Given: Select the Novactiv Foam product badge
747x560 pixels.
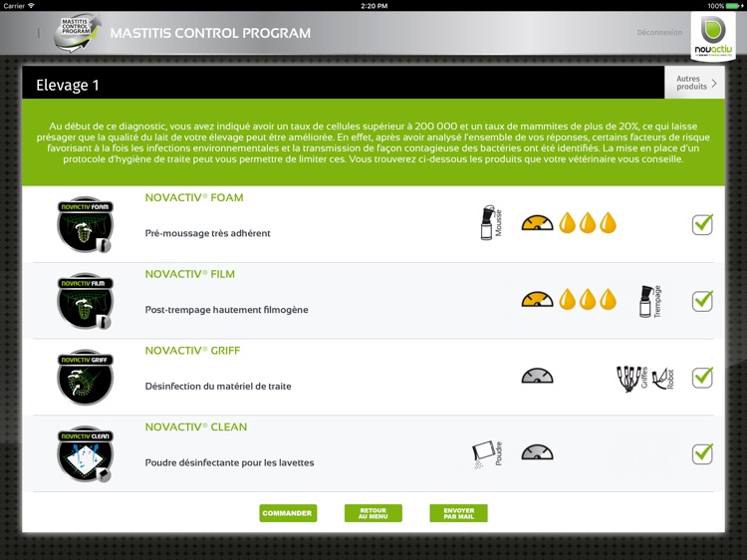Looking at the screenshot, I should [86, 224].
